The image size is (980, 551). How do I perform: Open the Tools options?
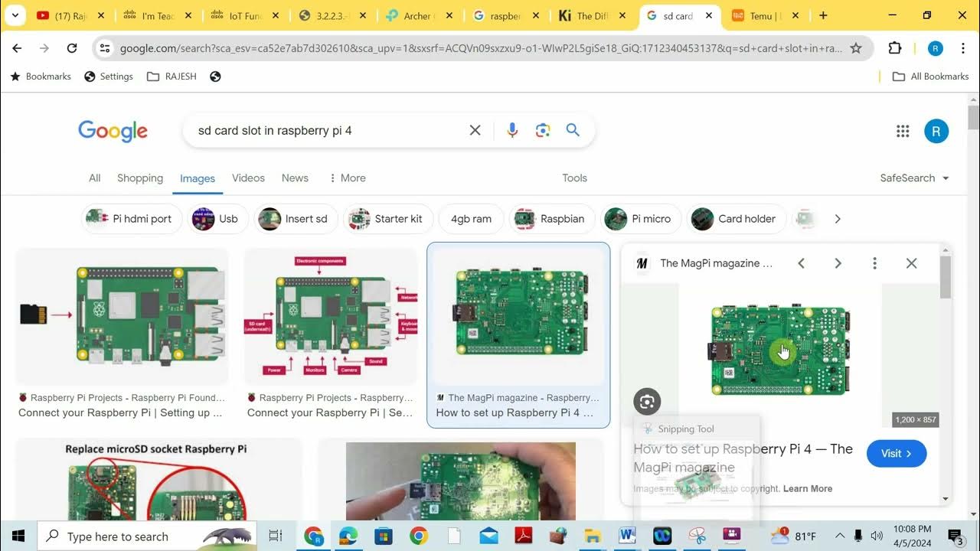coord(574,178)
